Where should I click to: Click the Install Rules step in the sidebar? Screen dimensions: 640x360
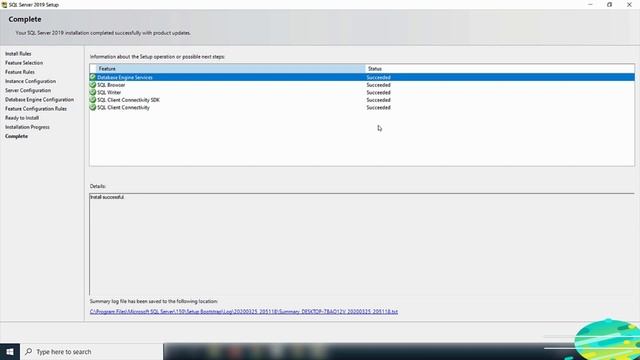pyautogui.click(x=18, y=53)
